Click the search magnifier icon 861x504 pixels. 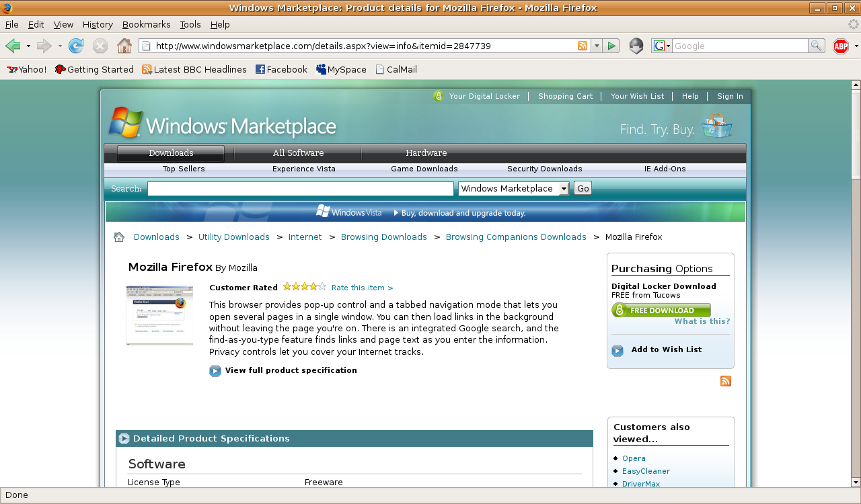click(x=817, y=46)
